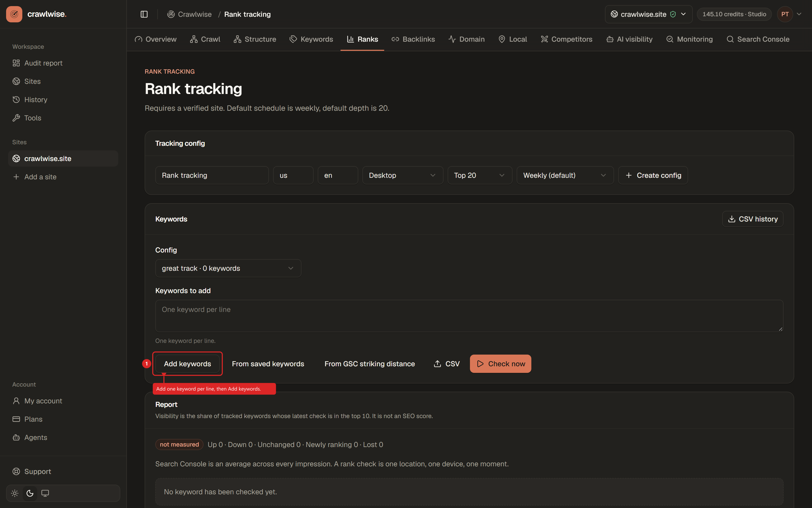This screenshot has width=812, height=508.
Task: Open the Top 20 depth dropdown
Action: [x=480, y=175]
